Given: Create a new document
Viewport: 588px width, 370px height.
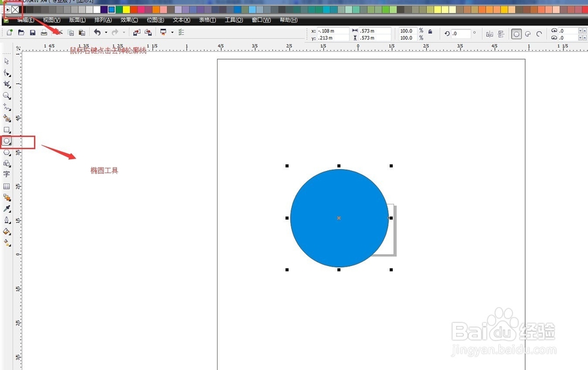Looking at the screenshot, I should point(10,32).
